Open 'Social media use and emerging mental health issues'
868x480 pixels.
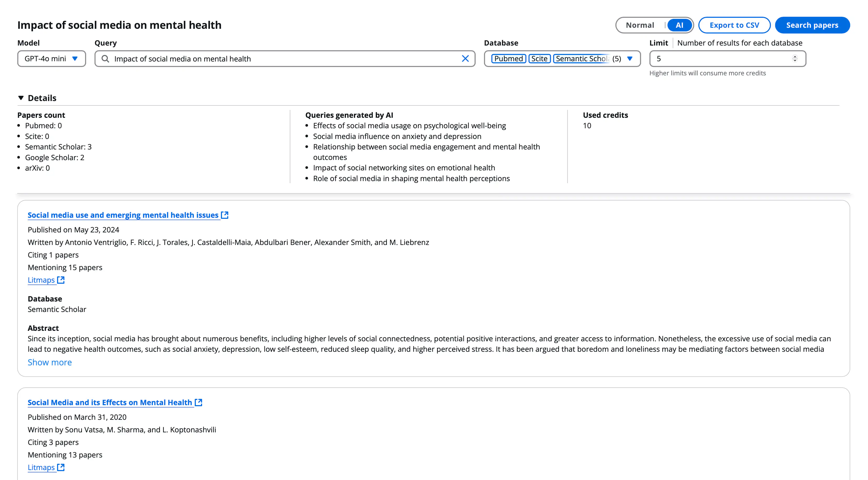point(123,215)
